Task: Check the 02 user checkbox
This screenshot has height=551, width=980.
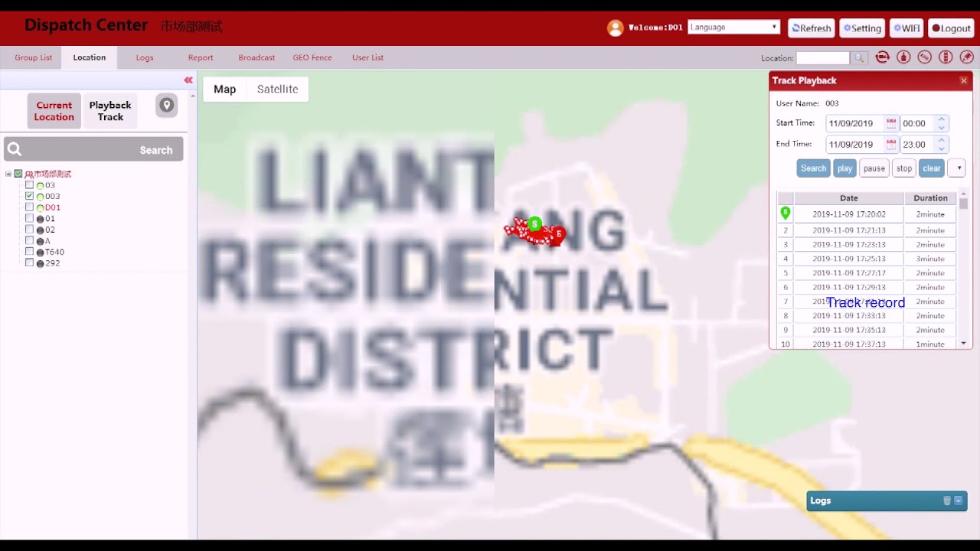Action: point(29,230)
